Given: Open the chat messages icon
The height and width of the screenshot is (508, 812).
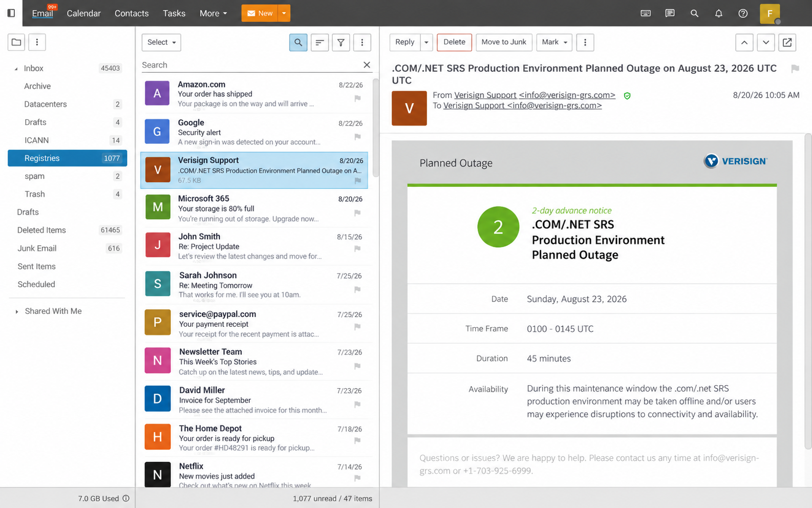Looking at the screenshot, I should [x=670, y=13].
